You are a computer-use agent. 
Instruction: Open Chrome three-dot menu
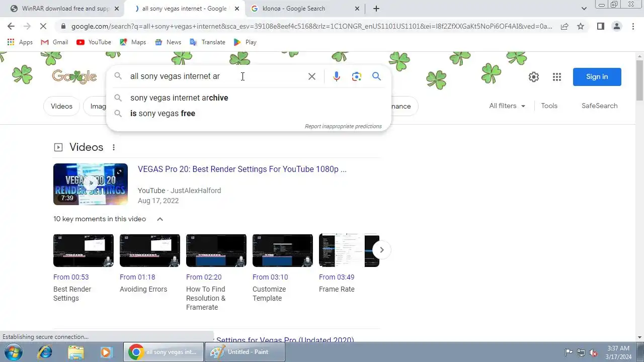click(633, 26)
